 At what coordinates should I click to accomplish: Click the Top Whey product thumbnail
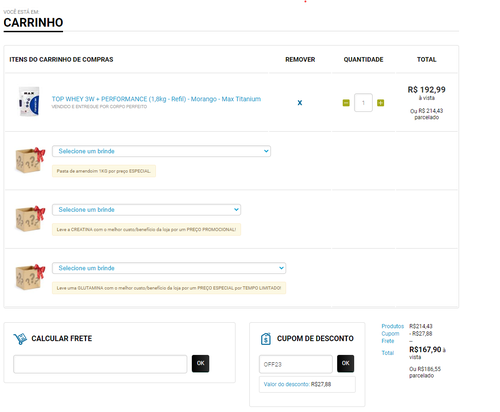pos(29,101)
